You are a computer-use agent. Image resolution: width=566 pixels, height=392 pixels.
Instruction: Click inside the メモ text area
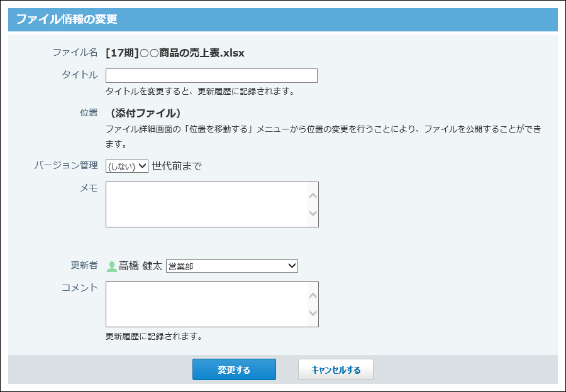212,204
